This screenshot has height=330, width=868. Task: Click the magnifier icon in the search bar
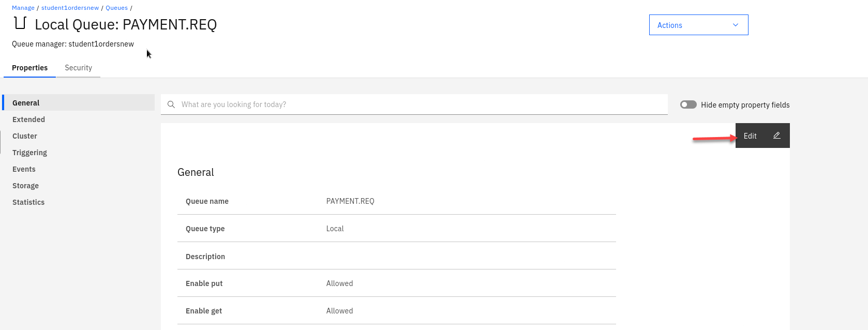[x=171, y=104]
